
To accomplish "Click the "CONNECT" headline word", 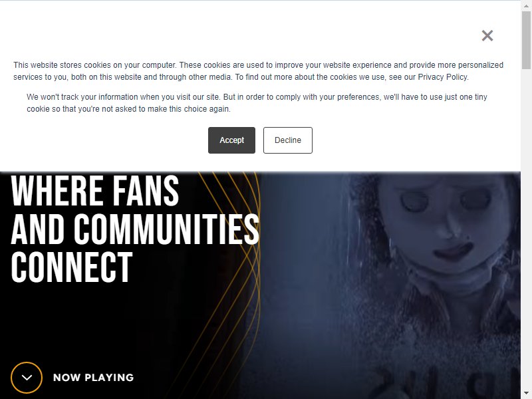I will 72,267.
